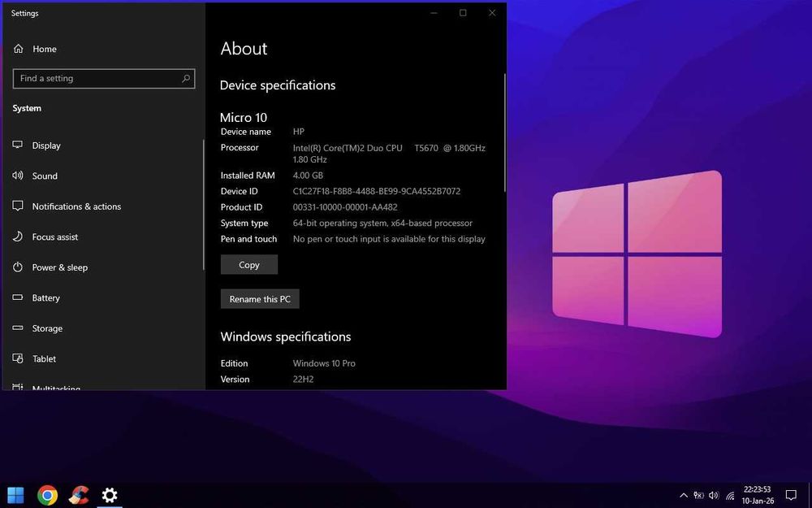Open the taskbar clock and date

pyautogui.click(x=758, y=495)
